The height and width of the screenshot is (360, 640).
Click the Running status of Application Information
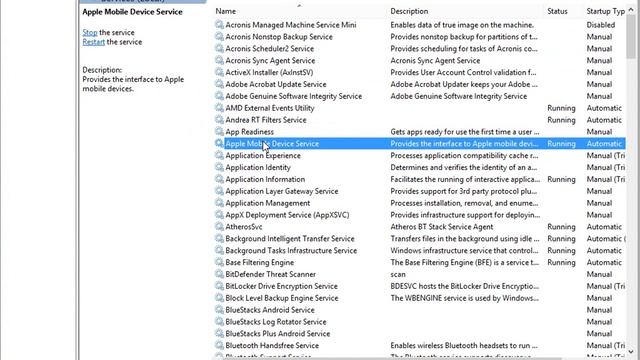[561, 179]
